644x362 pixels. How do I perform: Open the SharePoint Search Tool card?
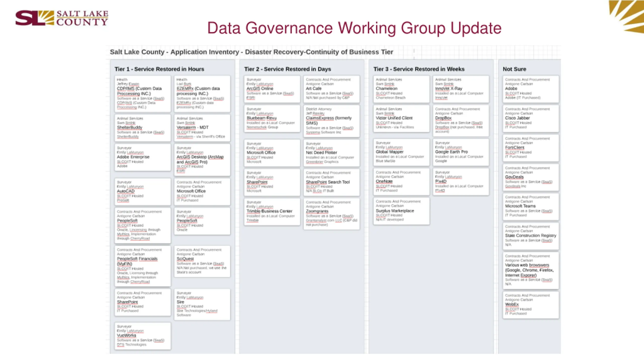pyautogui.click(x=332, y=183)
